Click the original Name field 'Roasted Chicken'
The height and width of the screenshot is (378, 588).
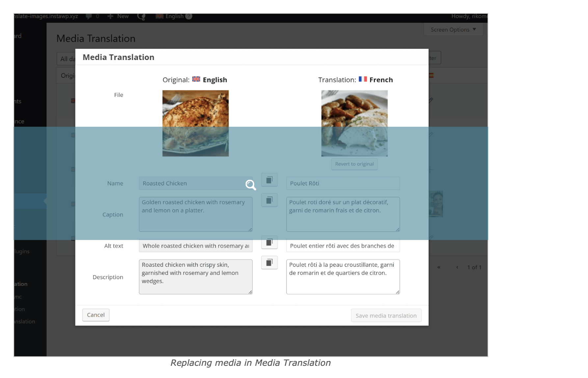196,183
